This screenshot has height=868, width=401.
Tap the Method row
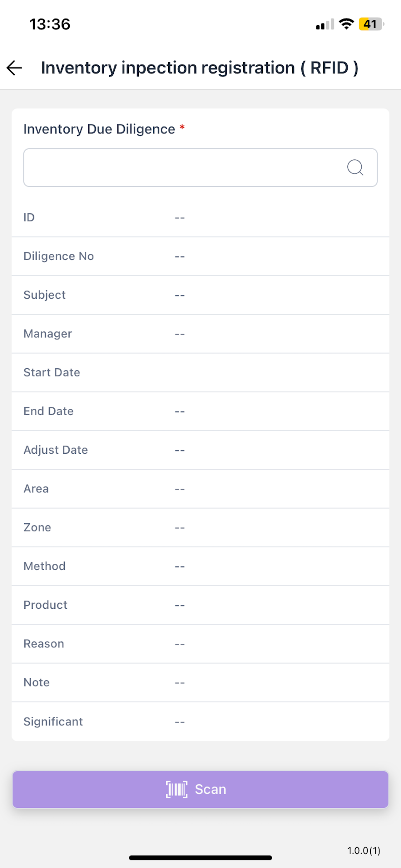tap(200, 566)
